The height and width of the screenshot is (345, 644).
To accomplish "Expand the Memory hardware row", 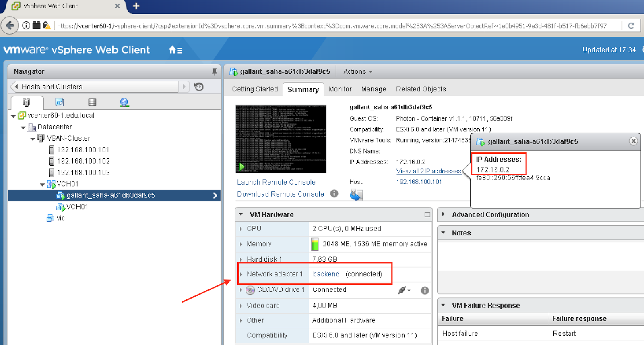I will [x=241, y=244].
